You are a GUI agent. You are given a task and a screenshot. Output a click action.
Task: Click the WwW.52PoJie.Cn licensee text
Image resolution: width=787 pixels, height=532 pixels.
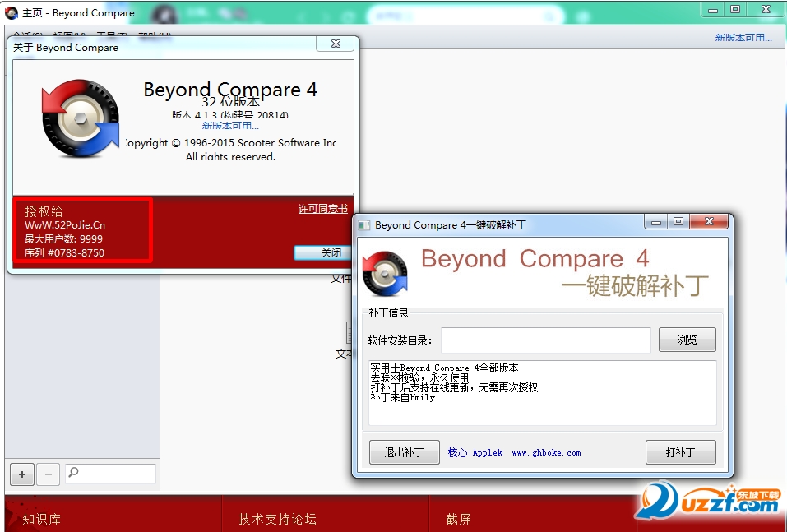coord(65,224)
